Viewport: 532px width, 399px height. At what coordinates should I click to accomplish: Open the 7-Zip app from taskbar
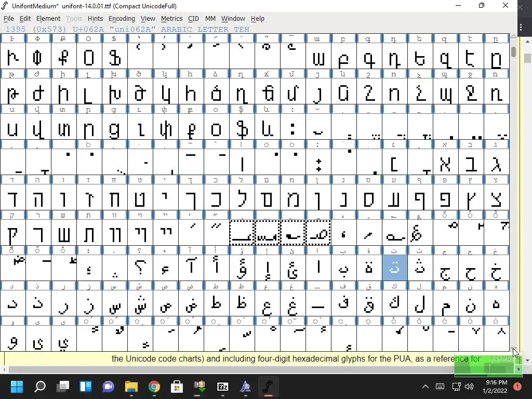(222, 387)
